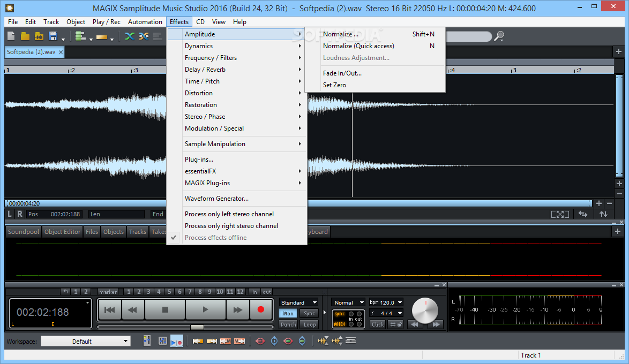629x364 pixels.
Task: Expand the Restoration submenu
Action: tap(237, 104)
